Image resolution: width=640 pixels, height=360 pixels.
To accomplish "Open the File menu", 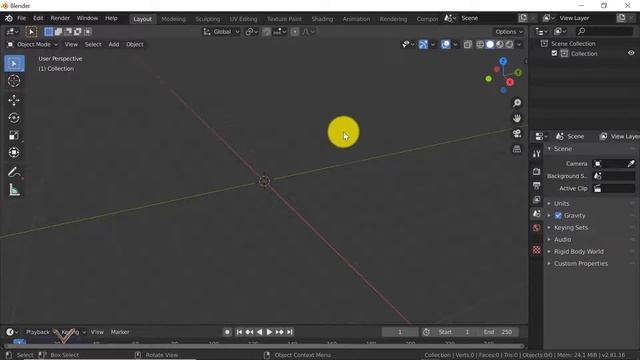I will coord(22,18).
